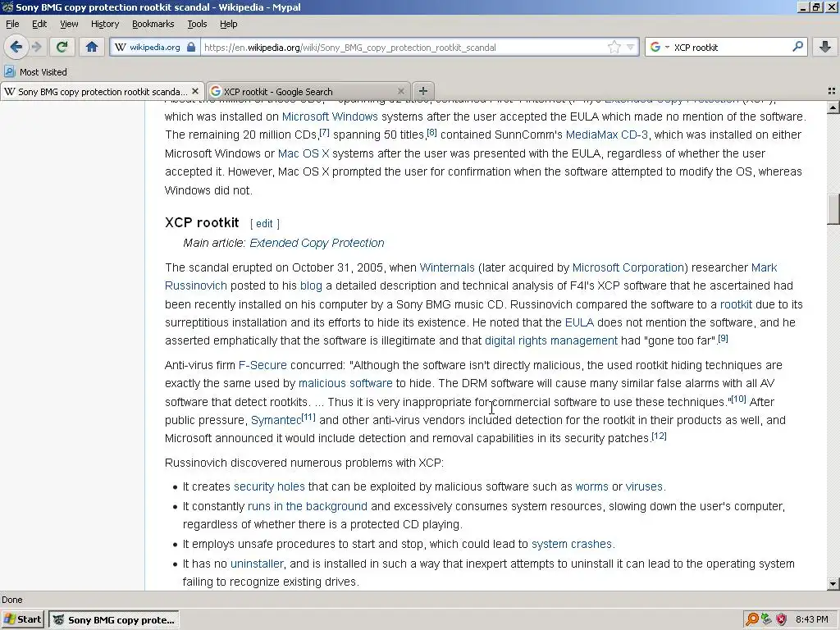
Task: Open the MediaMax CD-3 link
Action: 606,135
